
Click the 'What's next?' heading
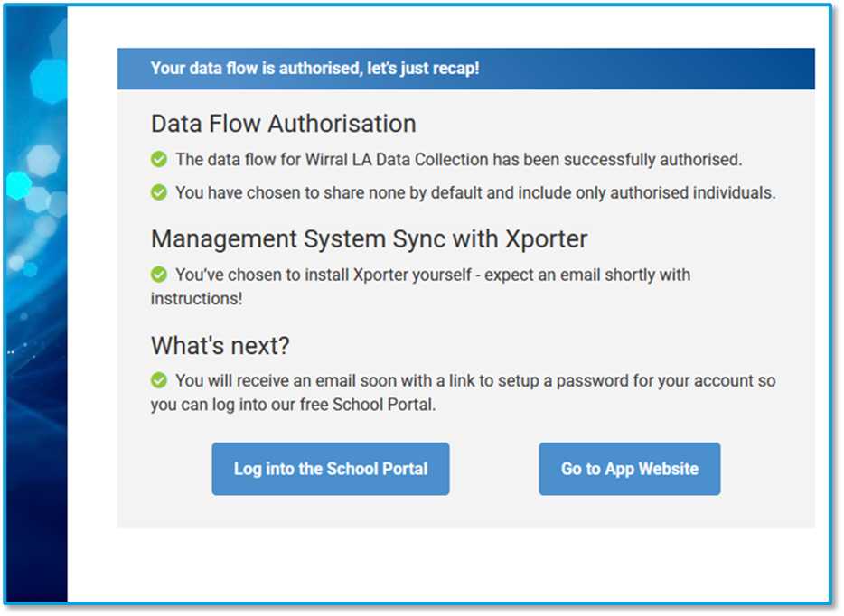coord(220,345)
